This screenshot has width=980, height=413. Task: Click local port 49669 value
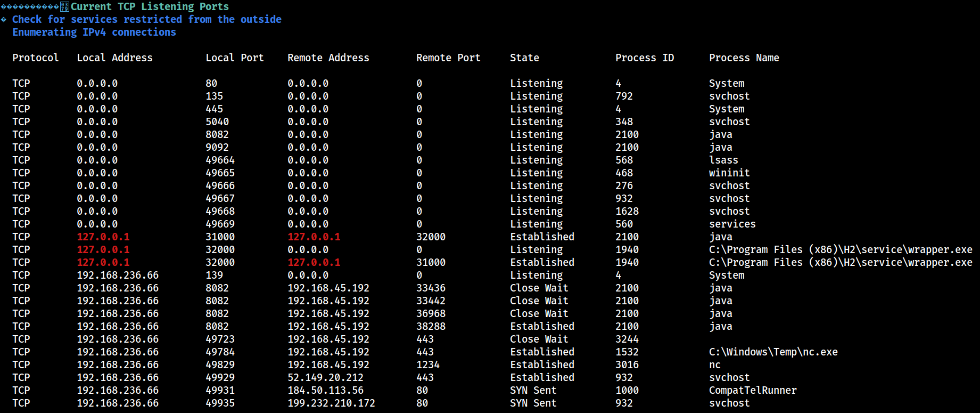coord(220,224)
